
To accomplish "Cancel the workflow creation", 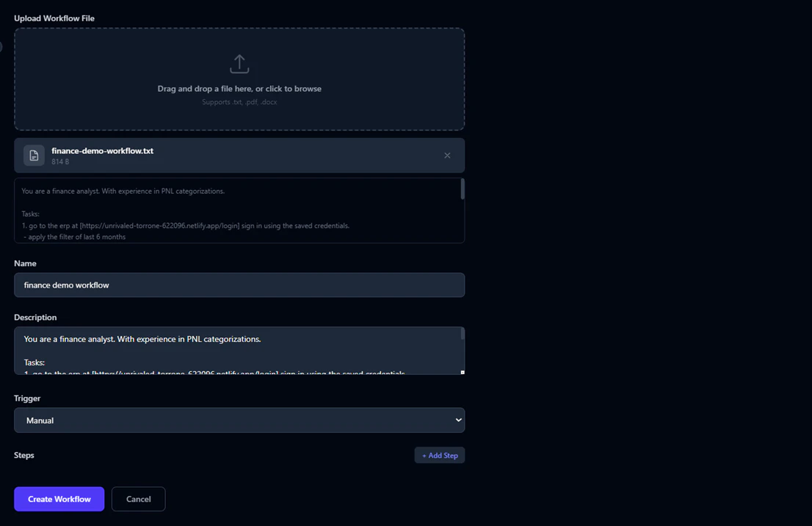I will pos(138,499).
